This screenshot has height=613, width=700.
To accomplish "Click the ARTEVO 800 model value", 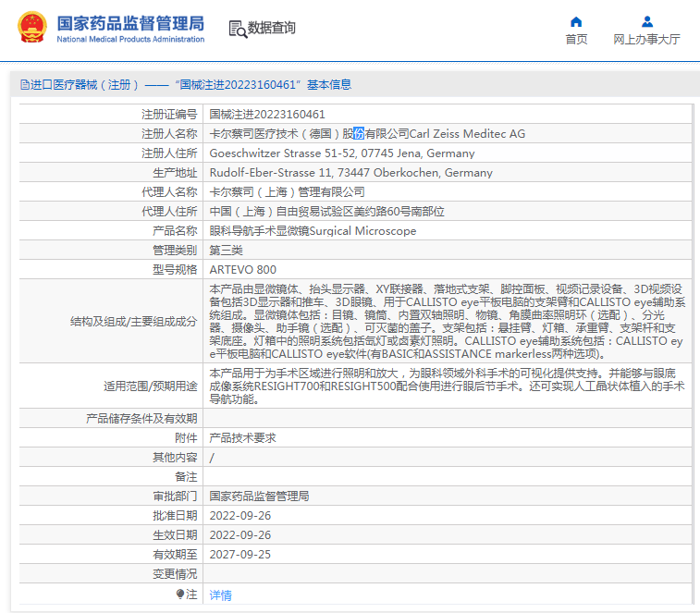I will pyautogui.click(x=242, y=270).
